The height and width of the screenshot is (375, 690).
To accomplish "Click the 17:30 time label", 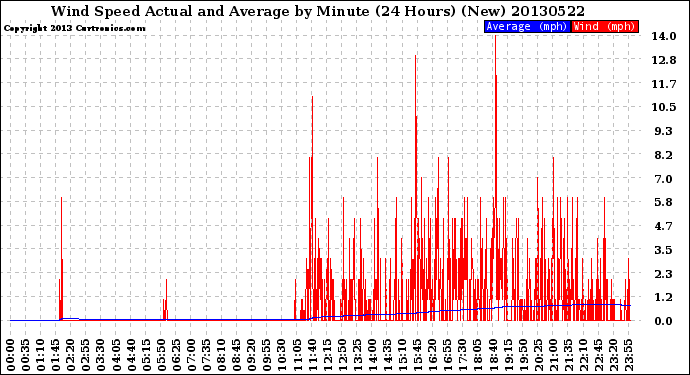I will pos(462,355).
